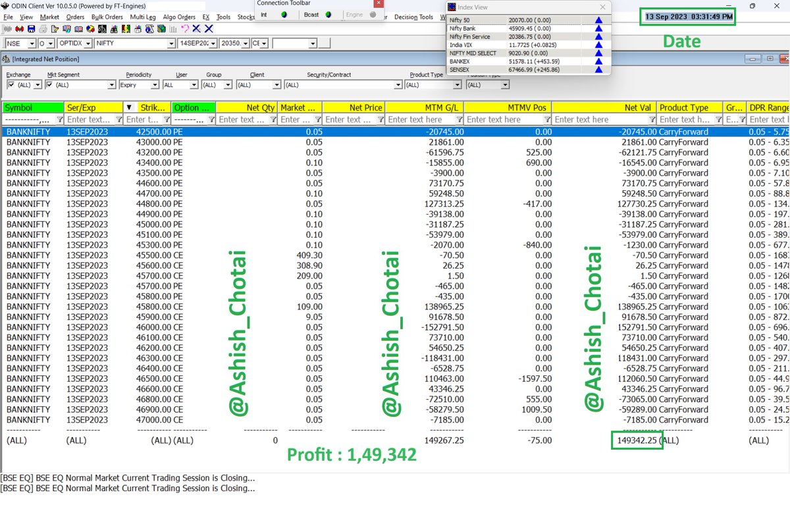This screenshot has height=532, width=790.
Task: Open the NSE exchange dropdown
Action: point(32,43)
